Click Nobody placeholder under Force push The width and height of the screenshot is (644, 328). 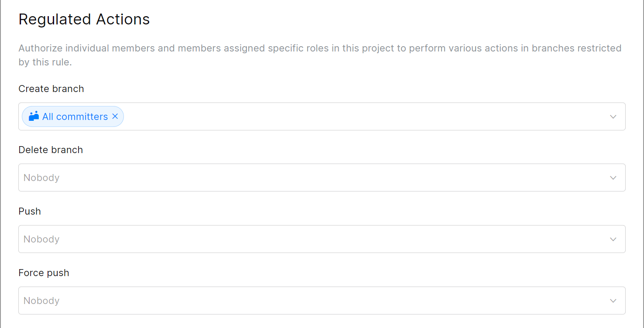(41, 301)
